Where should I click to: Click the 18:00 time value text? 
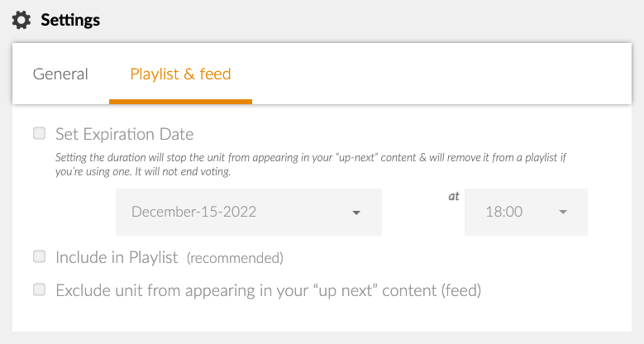pyautogui.click(x=504, y=212)
